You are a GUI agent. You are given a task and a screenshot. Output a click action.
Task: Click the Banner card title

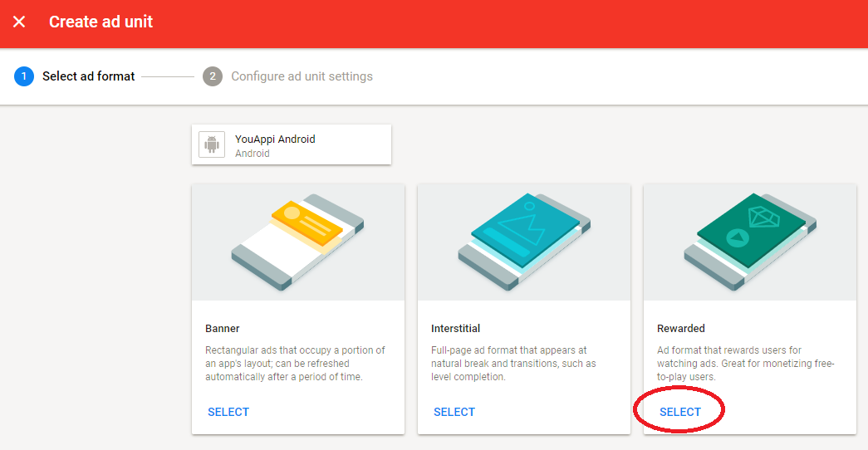[223, 329]
